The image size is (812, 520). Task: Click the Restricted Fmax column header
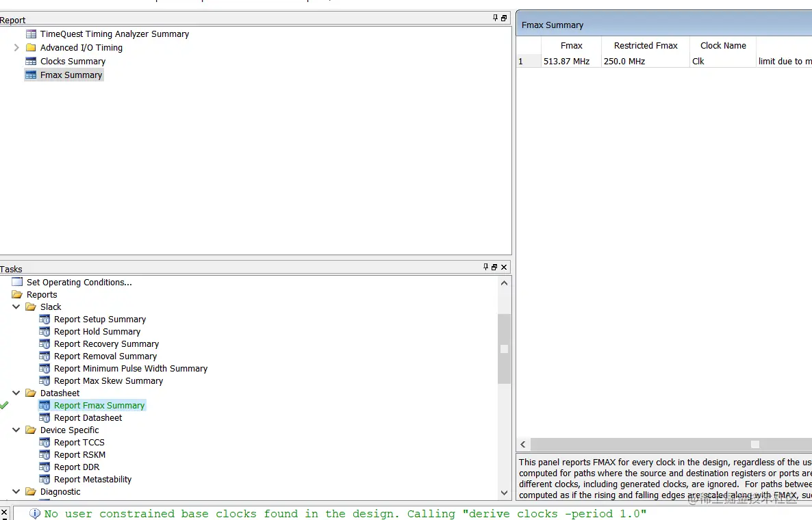coord(645,46)
